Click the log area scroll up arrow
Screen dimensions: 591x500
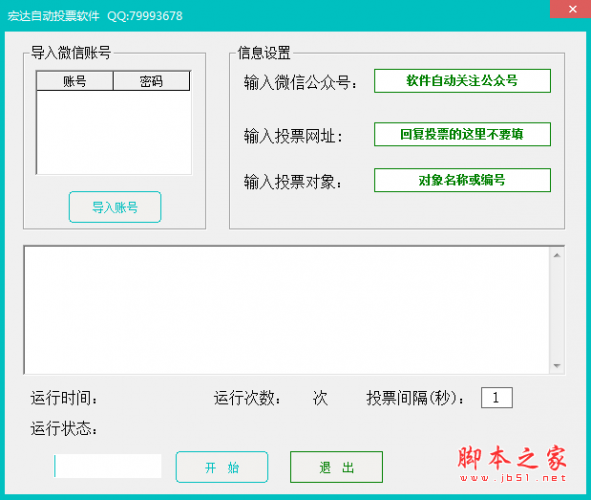click(557, 255)
